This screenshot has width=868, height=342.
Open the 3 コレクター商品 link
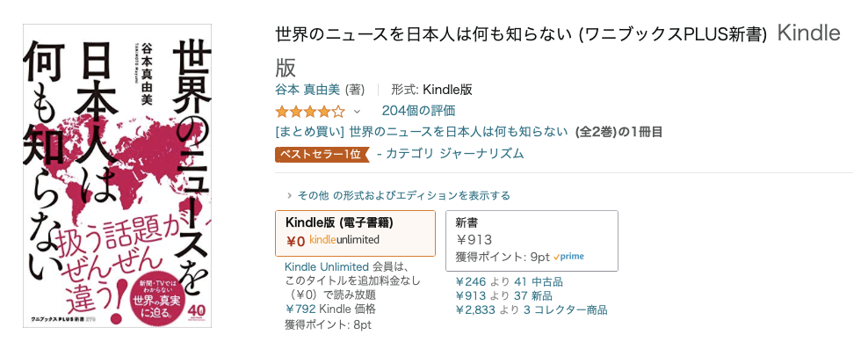[565, 309]
